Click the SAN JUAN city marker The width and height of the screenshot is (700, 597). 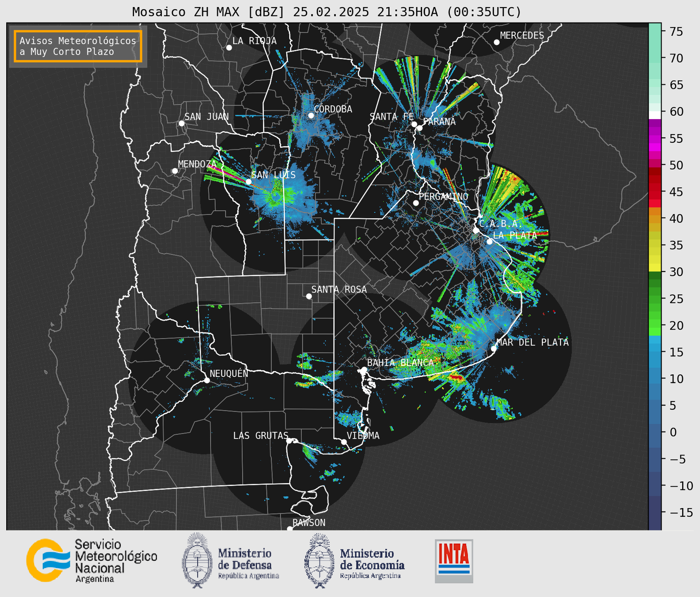[x=181, y=123]
